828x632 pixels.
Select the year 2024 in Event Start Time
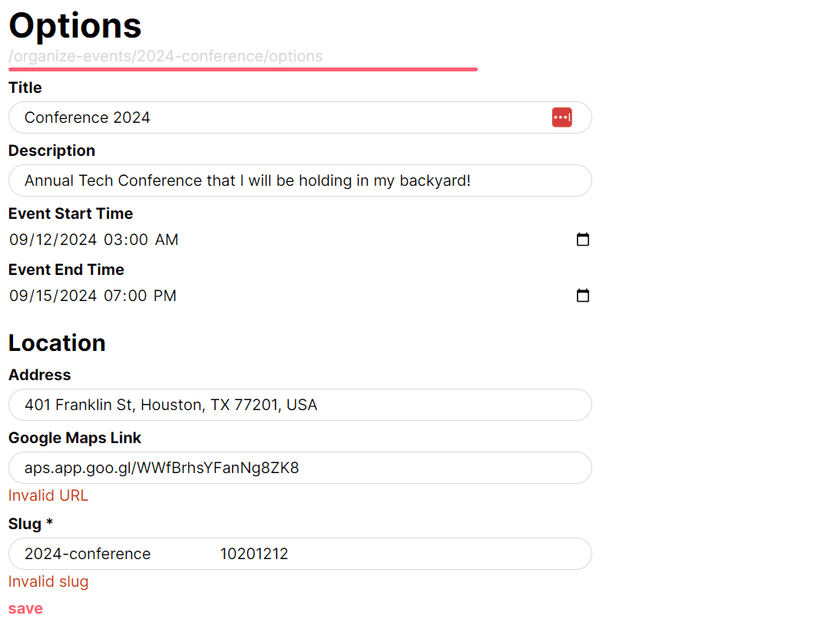[78, 240]
